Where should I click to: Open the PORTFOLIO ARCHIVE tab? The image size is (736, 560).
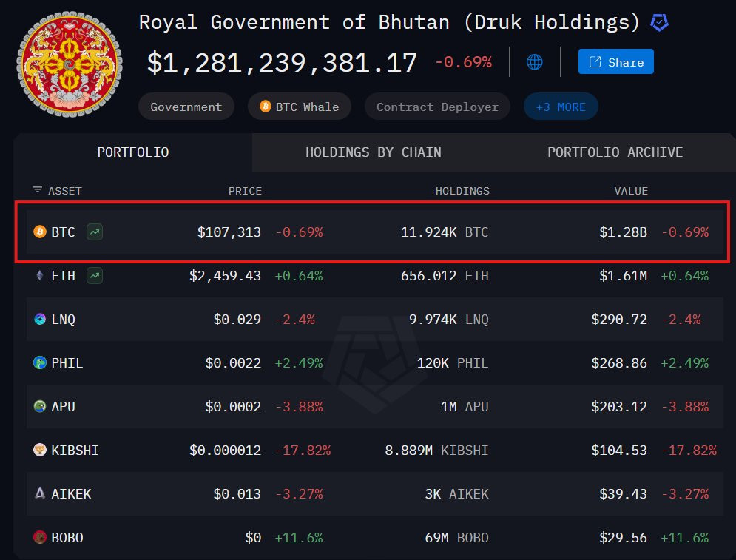pos(615,152)
